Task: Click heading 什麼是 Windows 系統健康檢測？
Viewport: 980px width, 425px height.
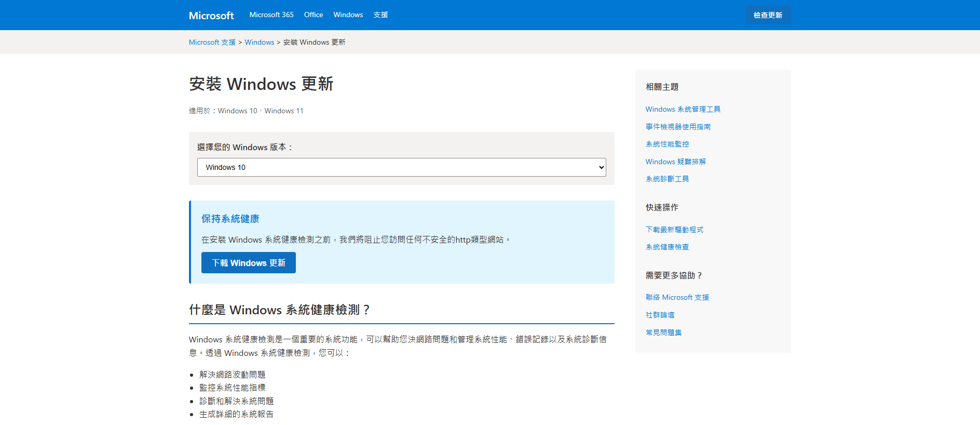Action: [280, 310]
